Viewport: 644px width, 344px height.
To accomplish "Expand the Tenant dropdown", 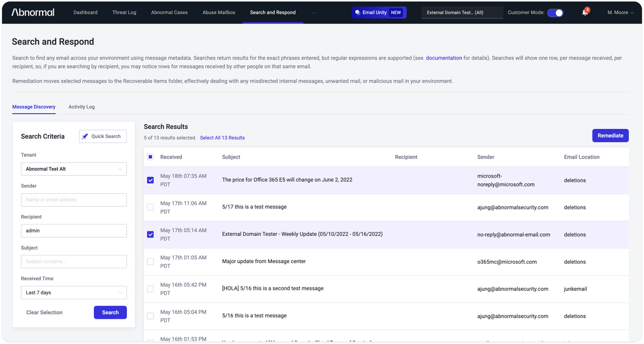I will [x=74, y=169].
